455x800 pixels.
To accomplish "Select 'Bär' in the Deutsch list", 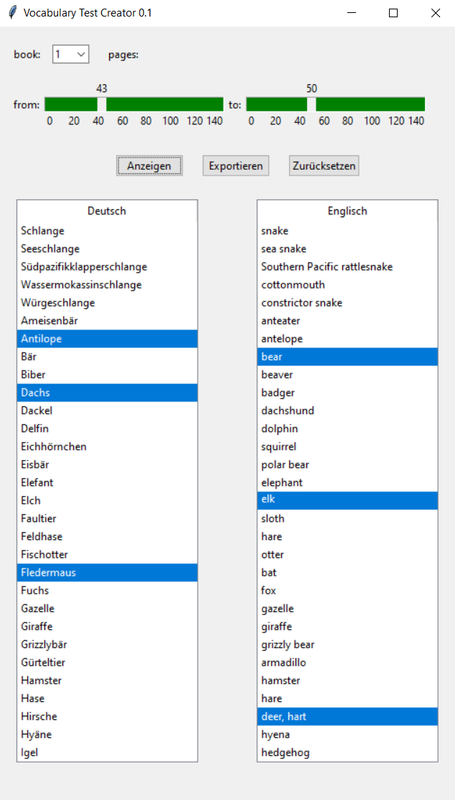I will coord(107,357).
